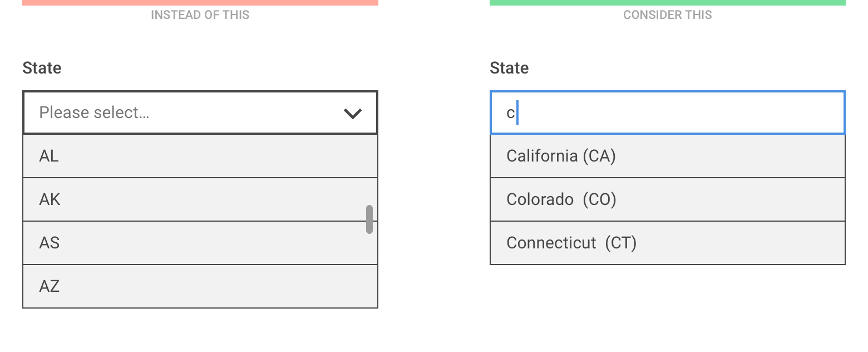Image resolution: width=868 pixels, height=352 pixels.
Task: Click the "CONSIDER THIS" heading
Action: [667, 15]
